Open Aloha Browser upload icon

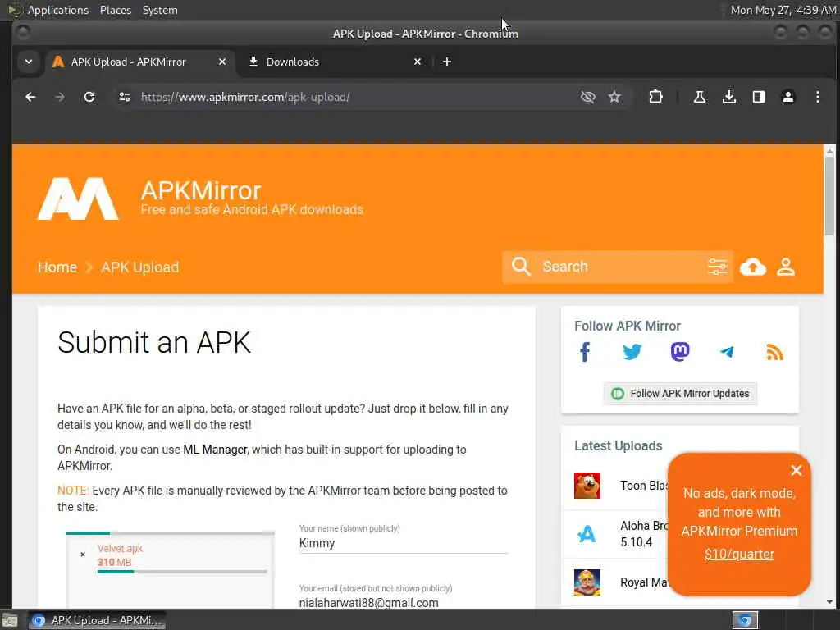587,533
